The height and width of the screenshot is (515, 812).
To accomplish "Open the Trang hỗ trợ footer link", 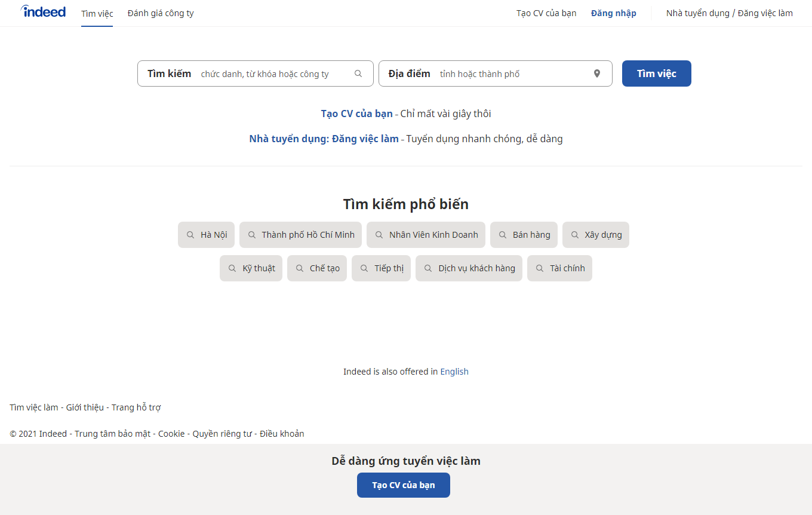I will (x=137, y=407).
